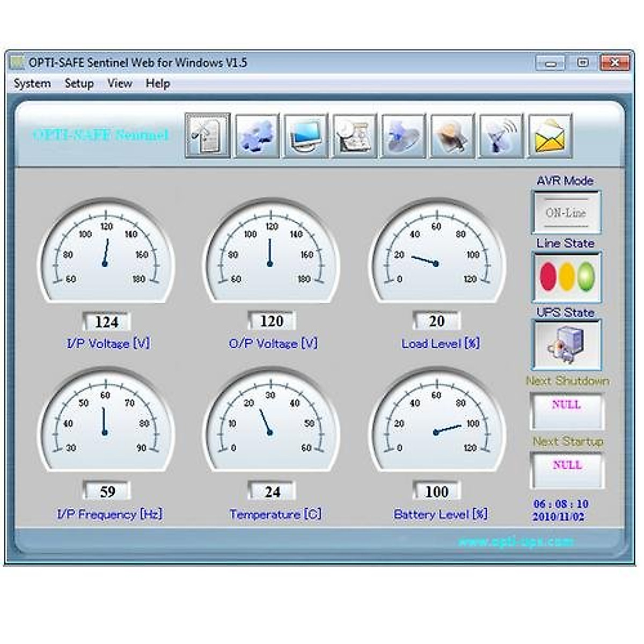Click the Next Startup NULL field
Screen dimensions: 644x644
click(x=567, y=471)
